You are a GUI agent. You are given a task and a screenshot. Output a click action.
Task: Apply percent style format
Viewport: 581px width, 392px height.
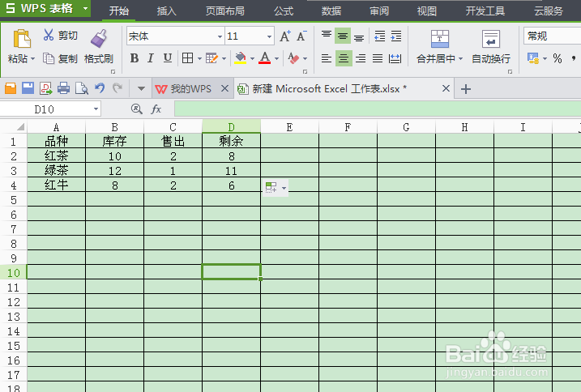558,58
